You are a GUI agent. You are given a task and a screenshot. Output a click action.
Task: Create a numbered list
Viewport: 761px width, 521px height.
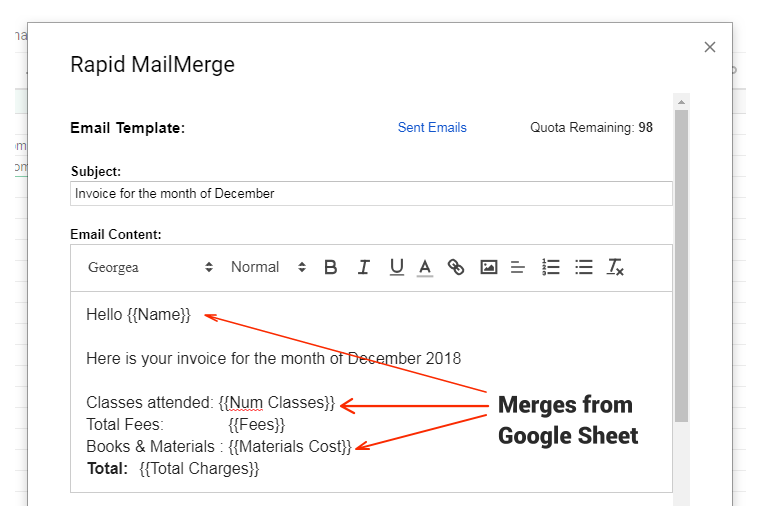click(x=551, y=267)
